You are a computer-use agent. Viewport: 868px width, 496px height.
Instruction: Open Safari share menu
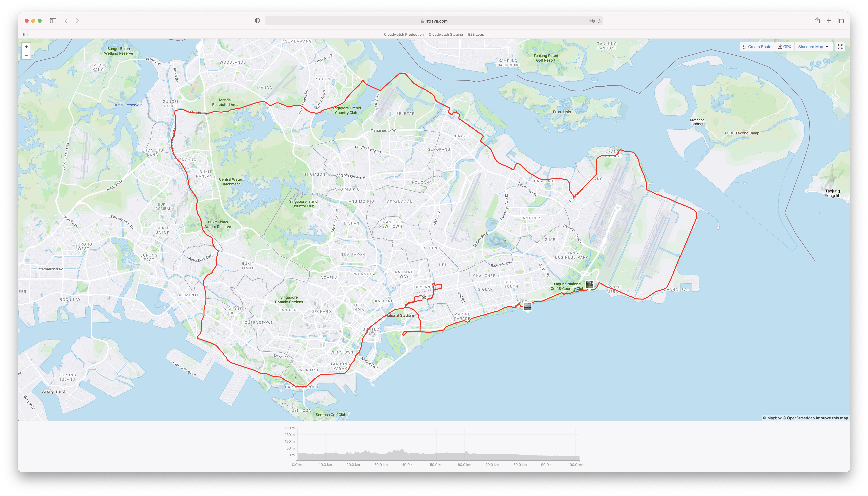tap(817, 21)
